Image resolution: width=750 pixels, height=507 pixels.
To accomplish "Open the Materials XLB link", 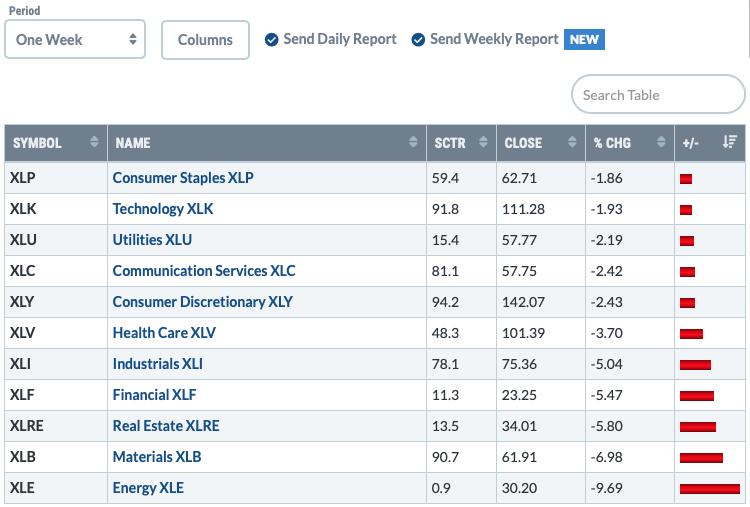I will 157,457.
